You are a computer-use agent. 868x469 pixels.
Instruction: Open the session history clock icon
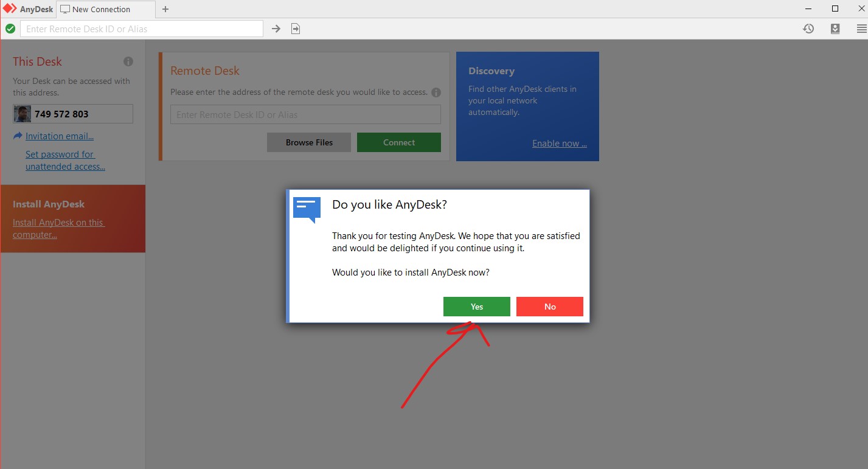tap(808, 29)
